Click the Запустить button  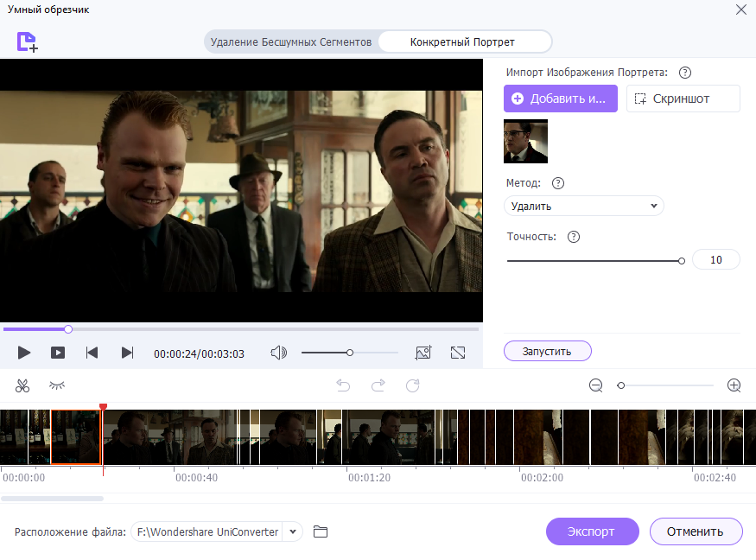coord(547,351)
